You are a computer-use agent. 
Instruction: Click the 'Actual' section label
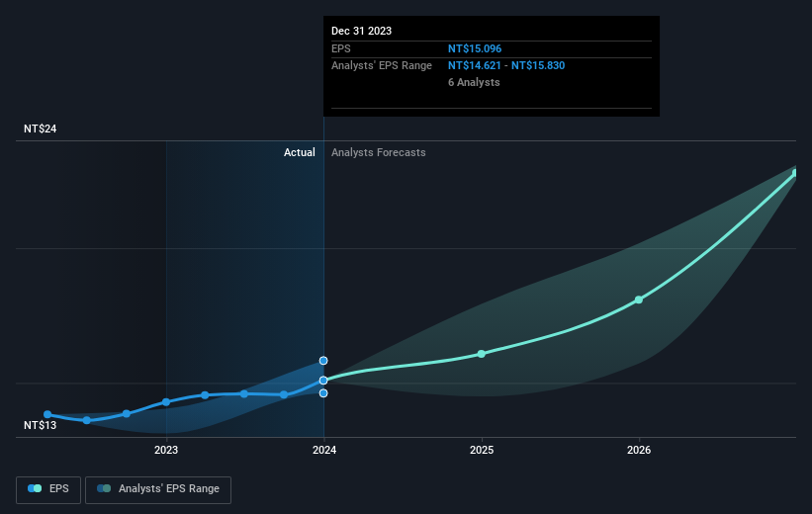(x=300, y=152)
